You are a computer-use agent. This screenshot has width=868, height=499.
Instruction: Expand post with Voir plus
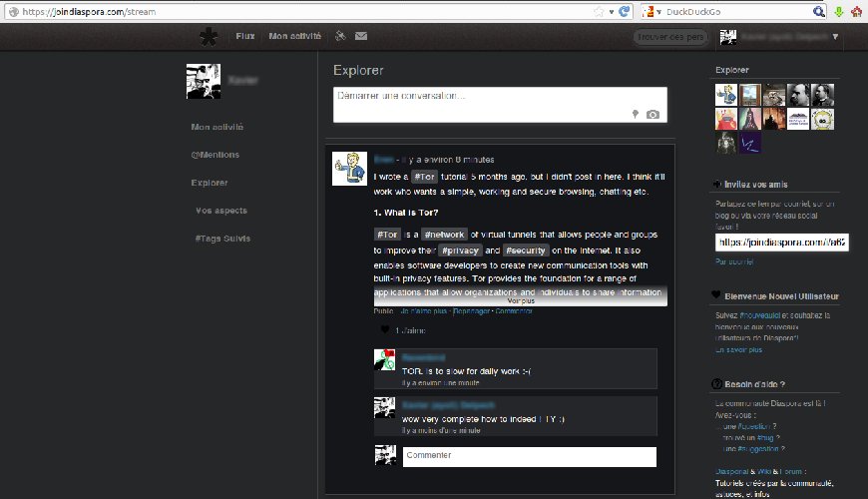click(x=521, y=301)
